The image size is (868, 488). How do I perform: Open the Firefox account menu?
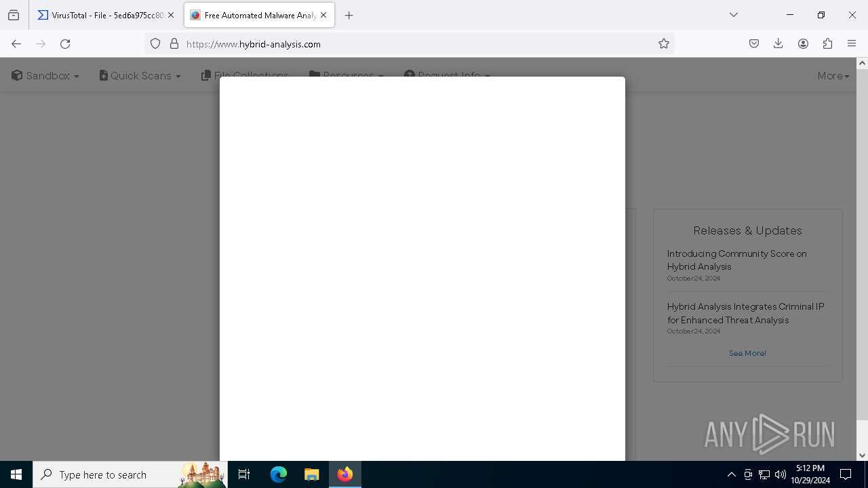coord(803,43)
